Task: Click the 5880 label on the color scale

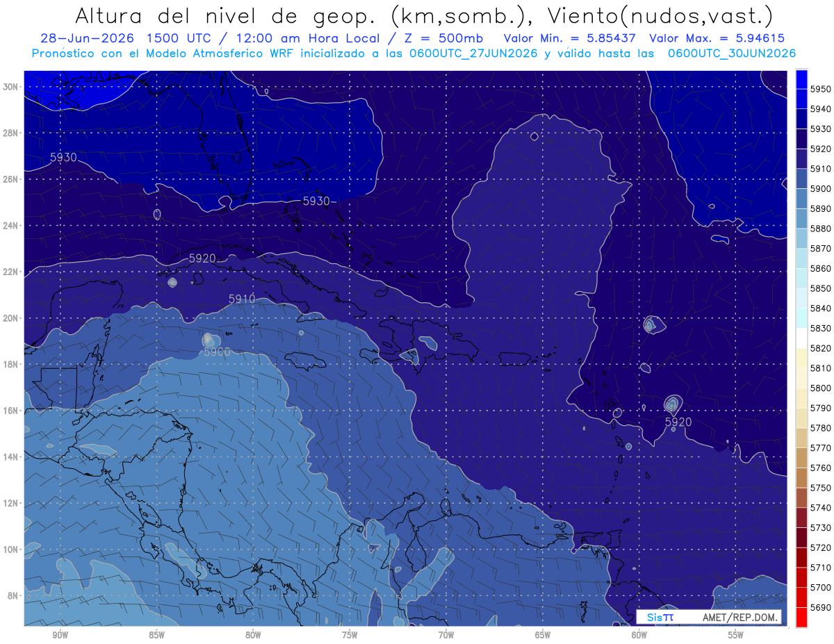Action: [x=821, y=229]
